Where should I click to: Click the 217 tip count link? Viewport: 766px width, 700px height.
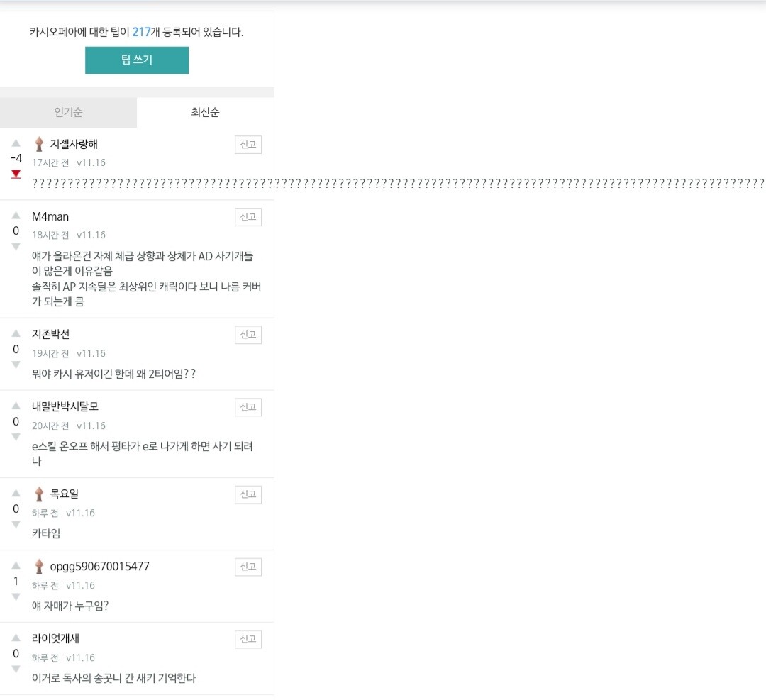tap(141, 32)
